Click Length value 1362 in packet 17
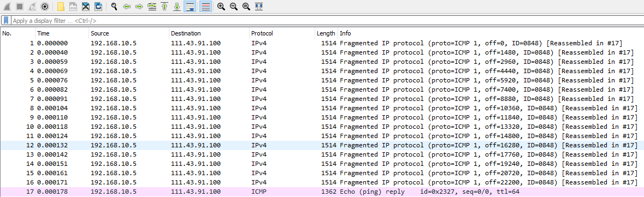 (x=329, y=192)
